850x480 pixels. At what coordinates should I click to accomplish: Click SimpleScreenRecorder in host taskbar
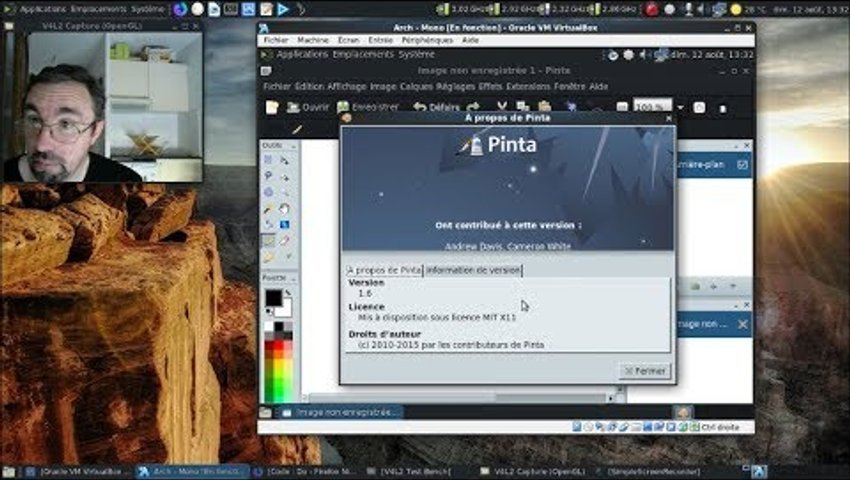[x=648, y=472]
